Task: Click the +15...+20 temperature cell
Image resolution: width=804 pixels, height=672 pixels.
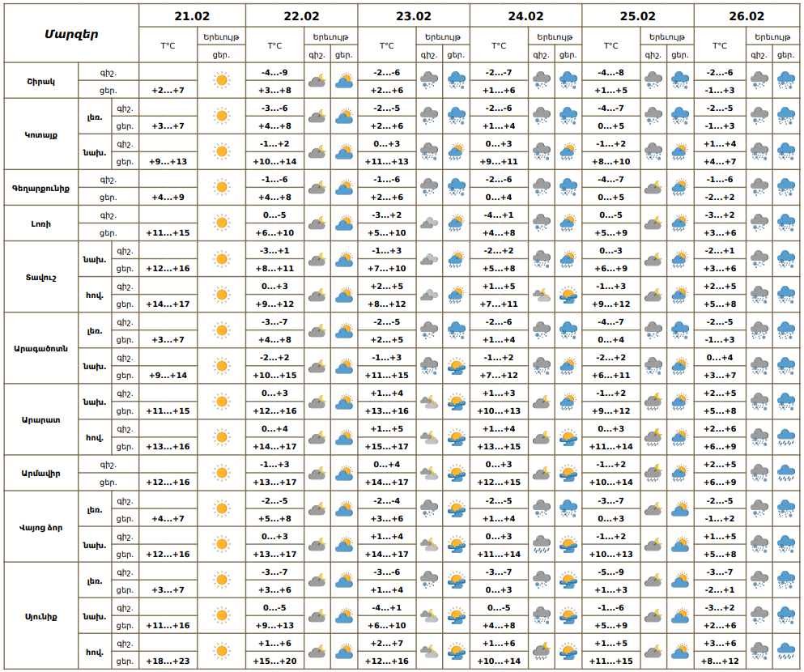Action: (x=275, y=661)
